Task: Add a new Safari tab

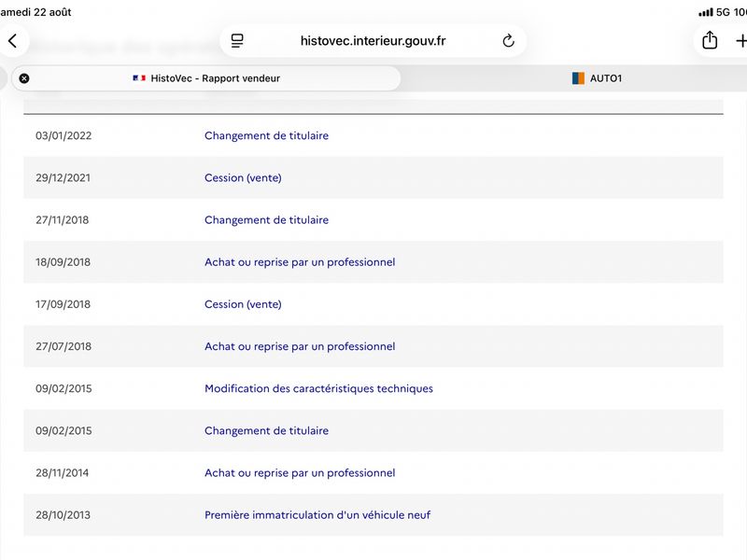Action: 740,41
